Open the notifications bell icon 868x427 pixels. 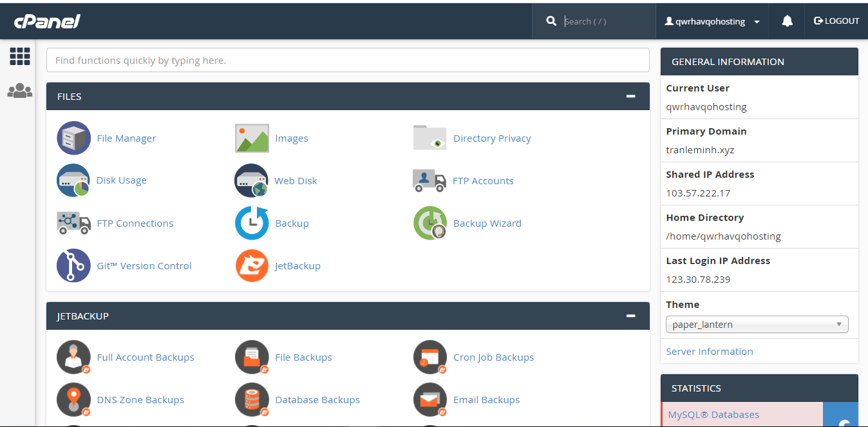(x=787, y=21)
